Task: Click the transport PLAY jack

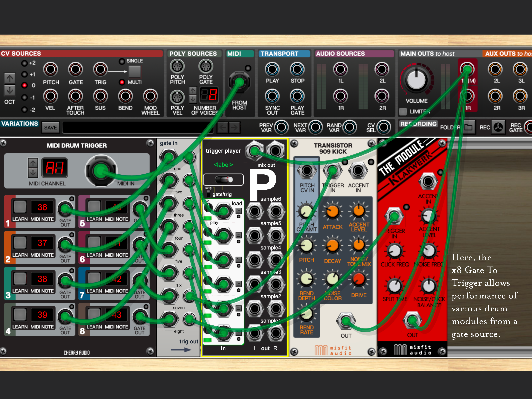Action: coord(272,70)
